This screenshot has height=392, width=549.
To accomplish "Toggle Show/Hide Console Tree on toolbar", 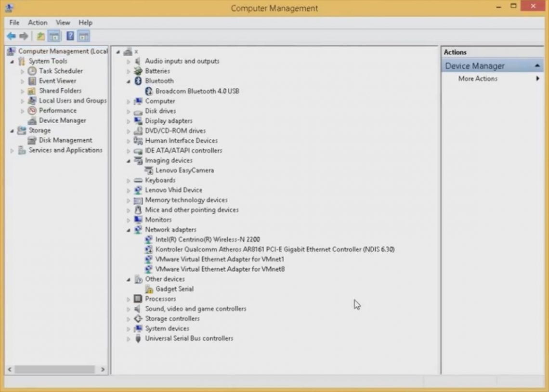I will [x=53, y=36].
